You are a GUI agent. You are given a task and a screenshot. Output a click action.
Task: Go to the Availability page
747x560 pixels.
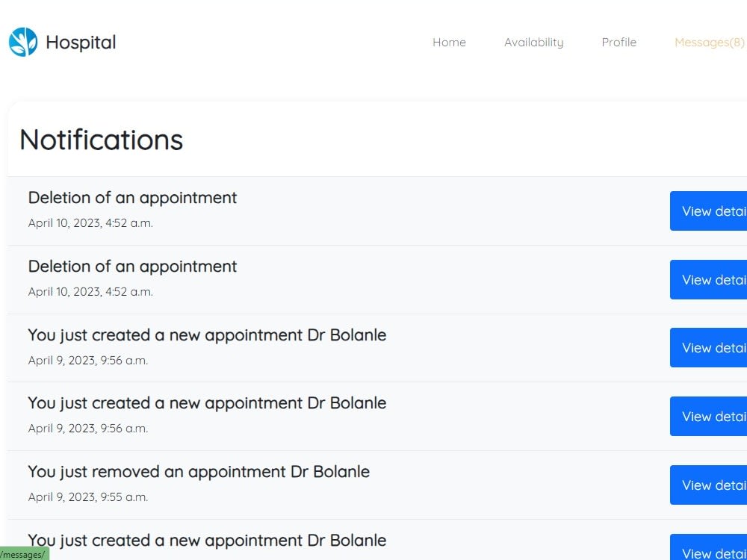533,43
